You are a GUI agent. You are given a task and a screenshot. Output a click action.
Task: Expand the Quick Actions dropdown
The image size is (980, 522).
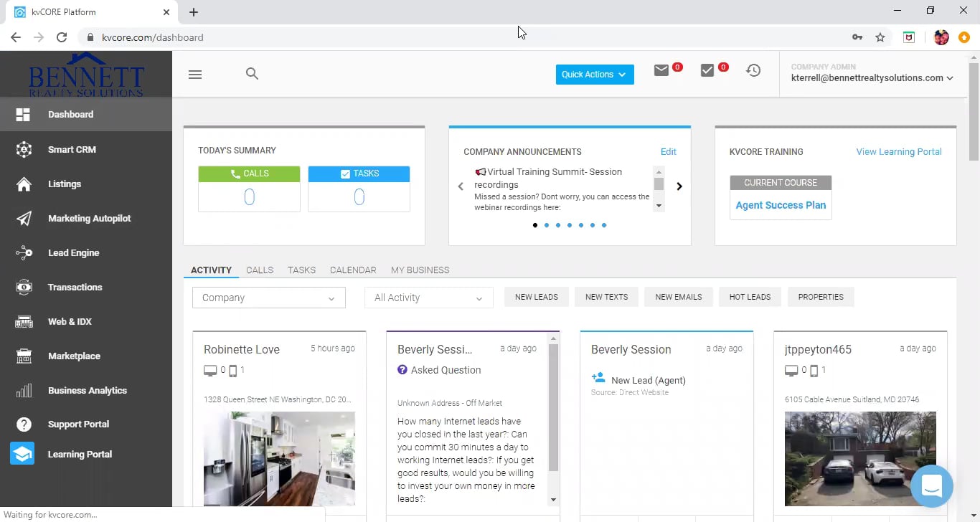(x=595, y=75)
